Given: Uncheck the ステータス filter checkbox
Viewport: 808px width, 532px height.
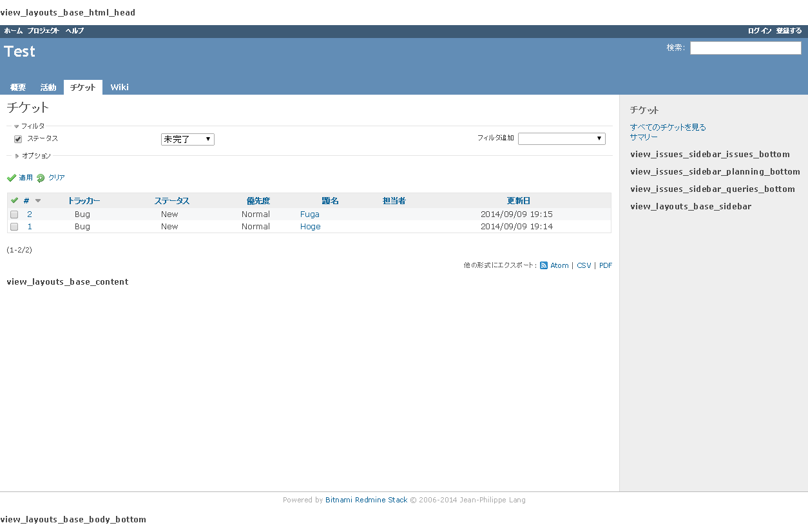Looking at the screenshot, I should click(17, 138).
